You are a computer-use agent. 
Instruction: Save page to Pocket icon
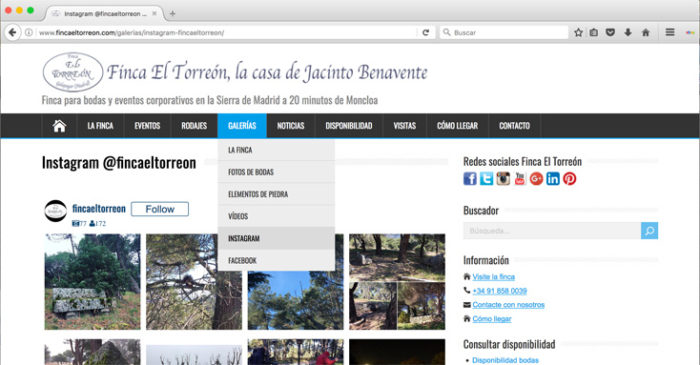(610, 33)
